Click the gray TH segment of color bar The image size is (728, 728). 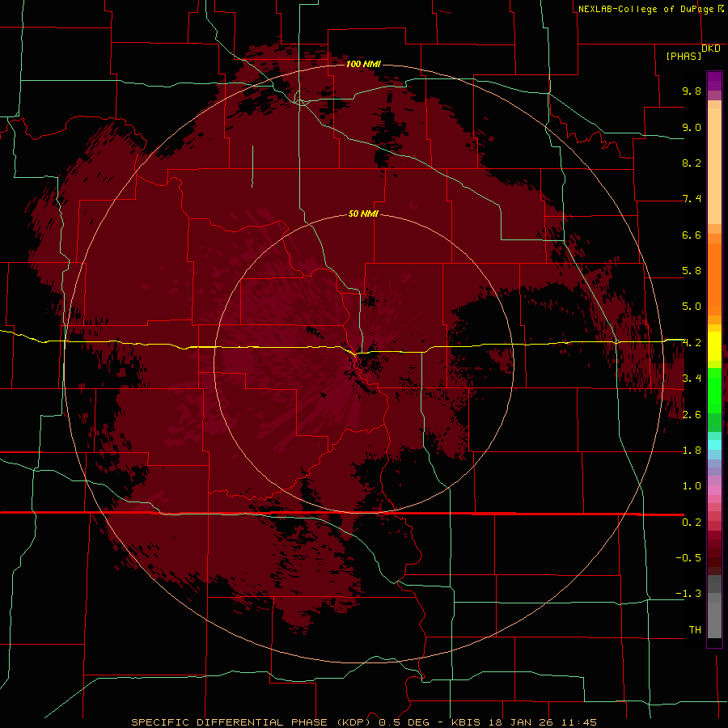[x=714, y=620]
